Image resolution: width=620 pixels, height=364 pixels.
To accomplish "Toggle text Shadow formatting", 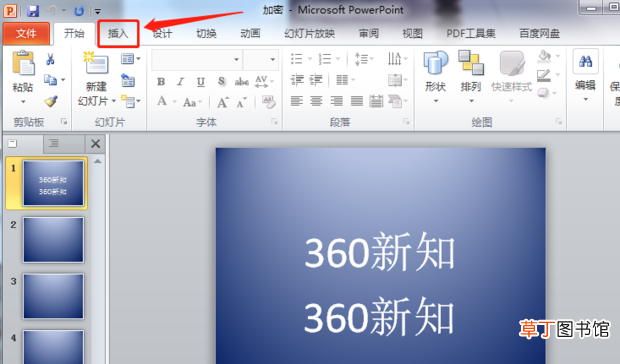I will click(x=221, y=81).
